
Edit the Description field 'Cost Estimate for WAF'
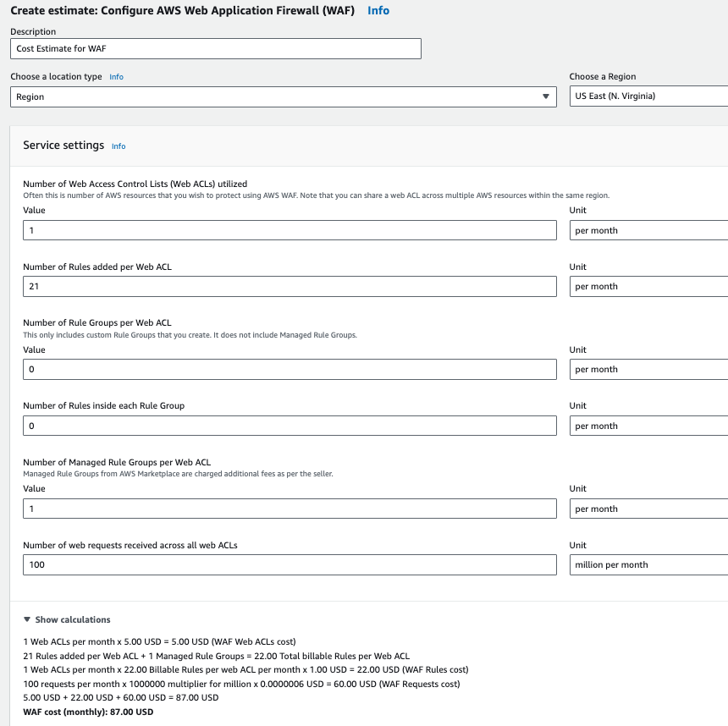(215, 49)
